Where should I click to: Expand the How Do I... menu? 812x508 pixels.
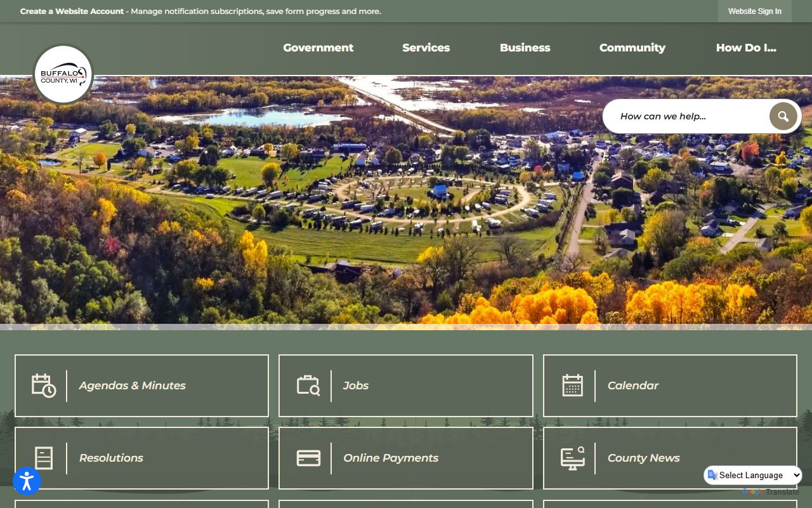tap(745, 48)
